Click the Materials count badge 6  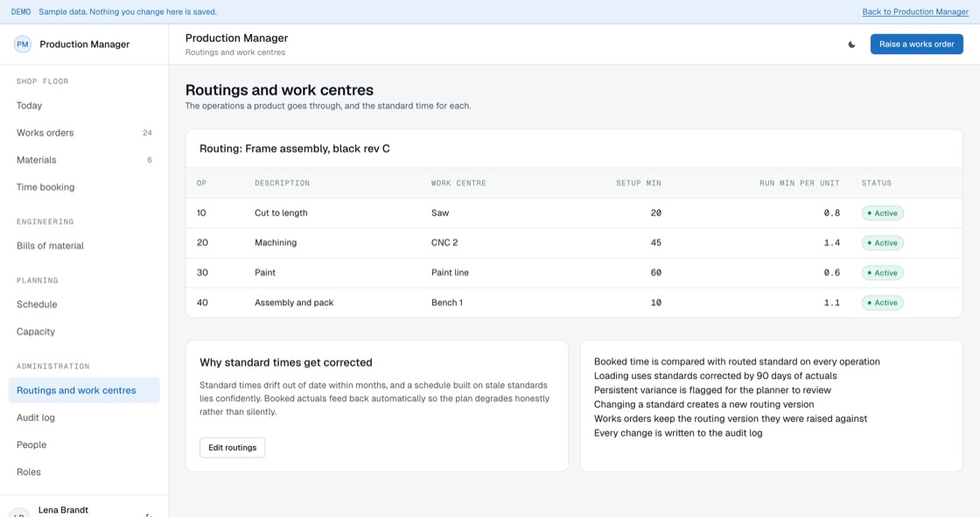(x=150, y=160)
